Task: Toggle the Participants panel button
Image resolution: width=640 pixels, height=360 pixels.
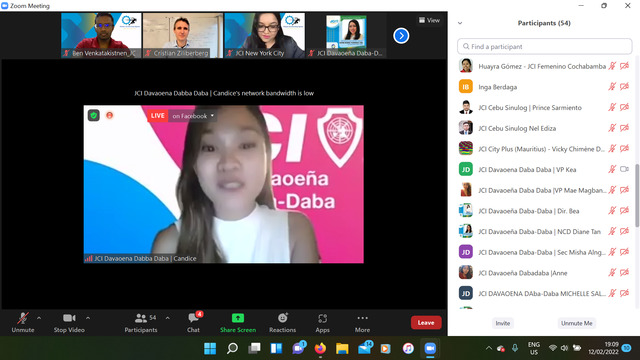Action: [x=141, y=322]
